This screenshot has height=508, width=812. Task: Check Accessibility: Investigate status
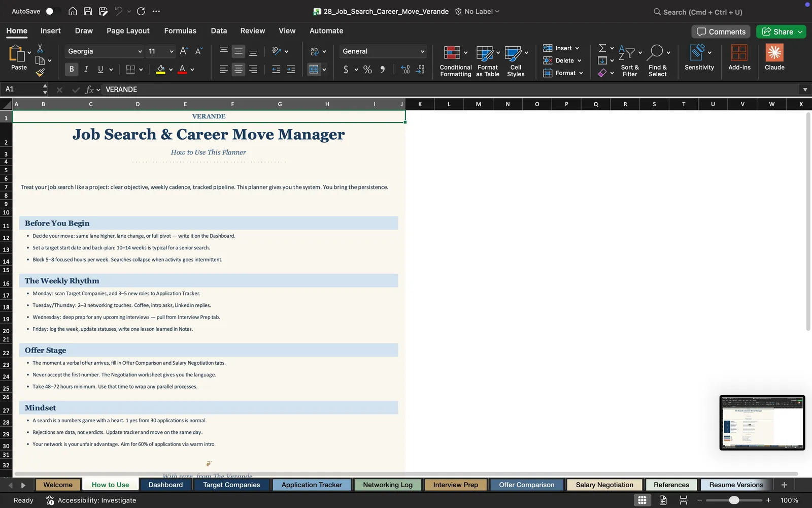click(x=91, y=500)
